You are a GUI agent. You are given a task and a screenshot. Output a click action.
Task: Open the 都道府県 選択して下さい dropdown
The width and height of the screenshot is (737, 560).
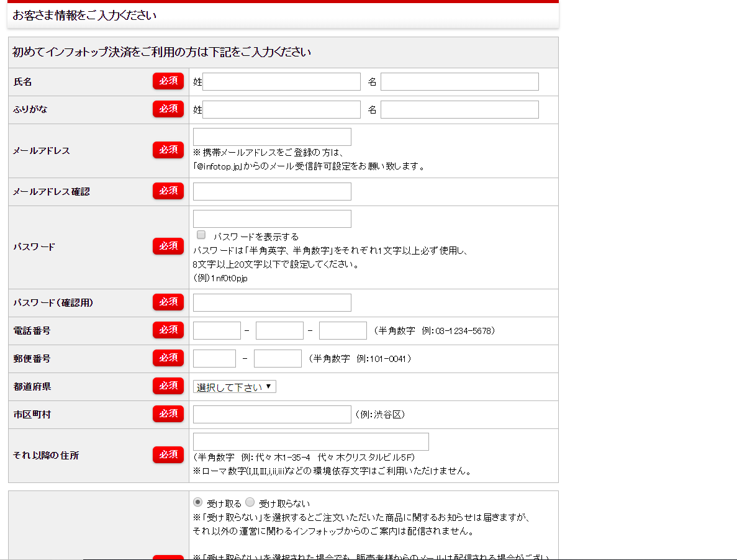coord(235,387)
